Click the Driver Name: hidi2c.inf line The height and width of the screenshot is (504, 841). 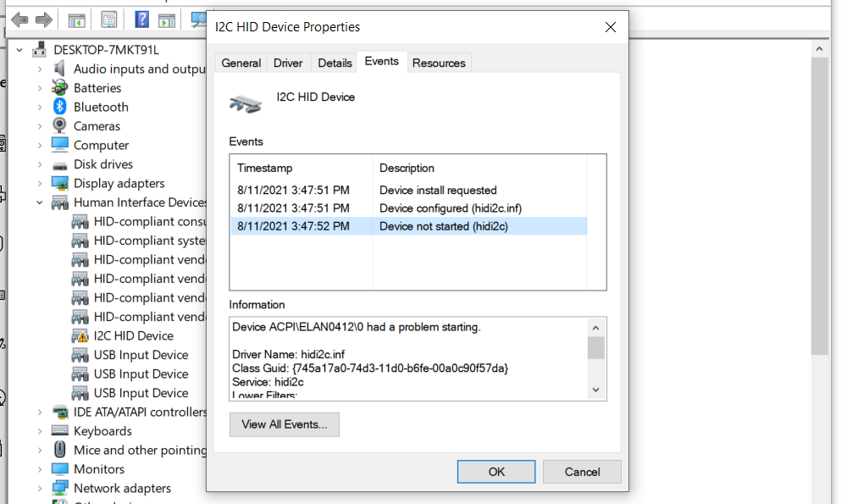[289, 354]
